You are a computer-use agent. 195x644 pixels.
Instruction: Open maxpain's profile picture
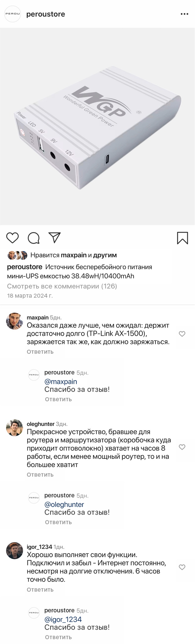coord(15,321)
